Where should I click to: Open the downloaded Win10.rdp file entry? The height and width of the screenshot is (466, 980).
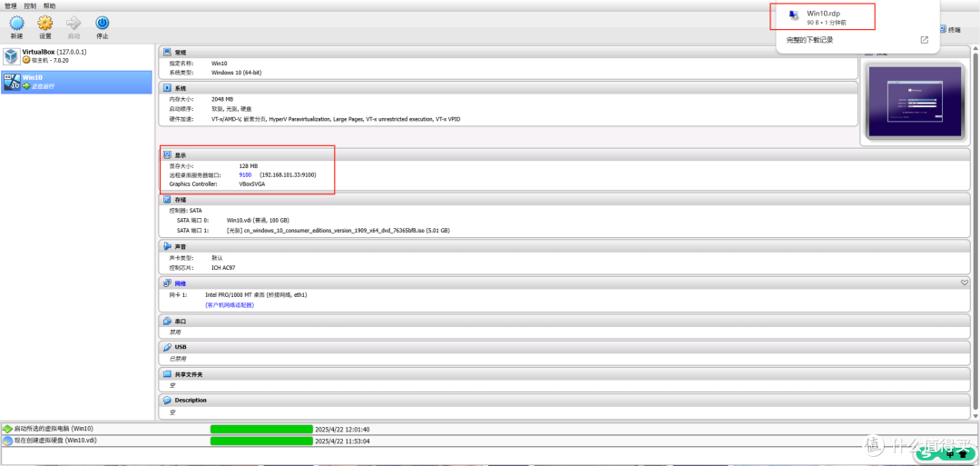point(822,17)
